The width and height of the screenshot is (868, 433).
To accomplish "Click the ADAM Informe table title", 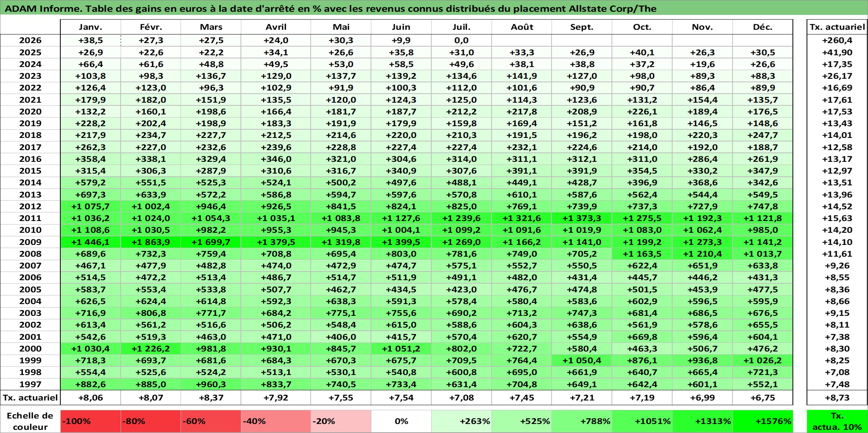I will tap(331, 9).
